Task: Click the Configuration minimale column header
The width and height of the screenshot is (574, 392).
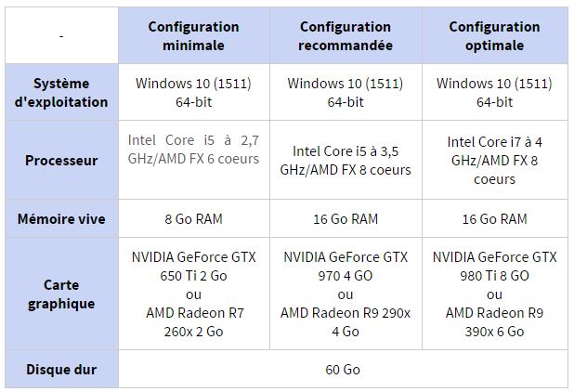Action: [x=194, y=35]
